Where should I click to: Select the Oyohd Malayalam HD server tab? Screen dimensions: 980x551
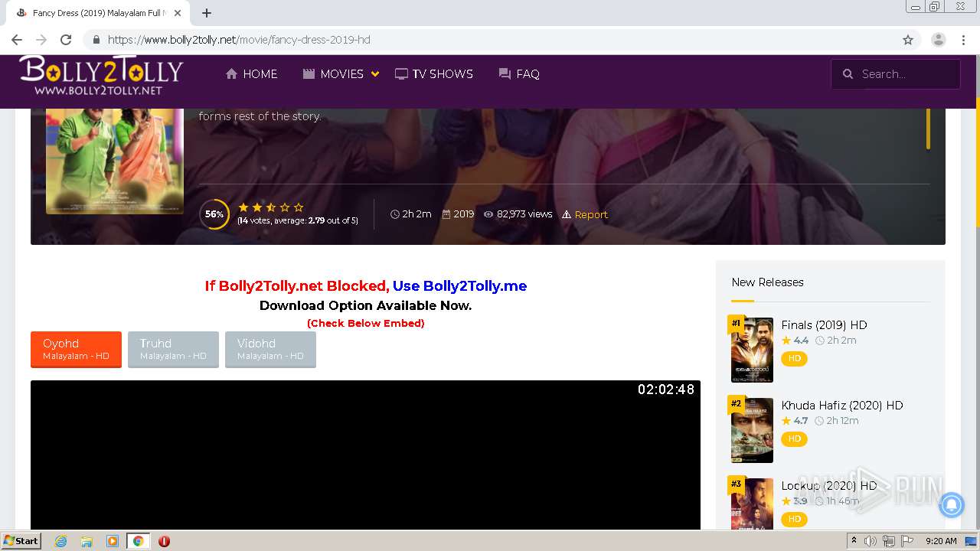click(76, 349)
